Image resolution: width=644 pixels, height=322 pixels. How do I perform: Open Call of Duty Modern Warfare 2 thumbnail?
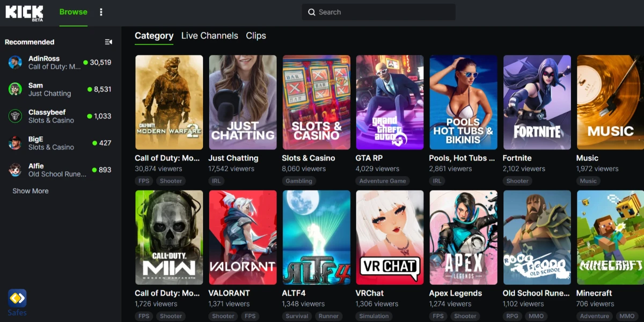(169, 103)
